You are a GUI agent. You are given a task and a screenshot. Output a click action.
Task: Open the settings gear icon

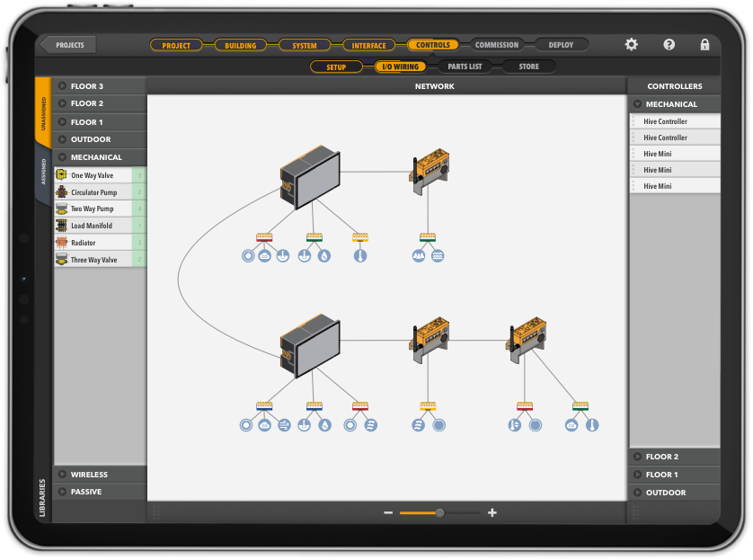pos(631,44)
